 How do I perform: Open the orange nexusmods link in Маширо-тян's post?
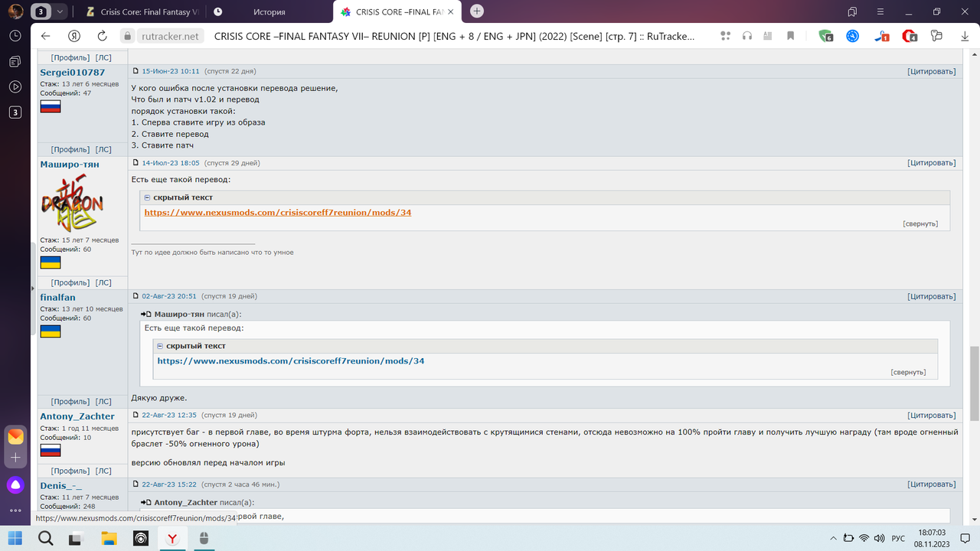tap(278, 213)
